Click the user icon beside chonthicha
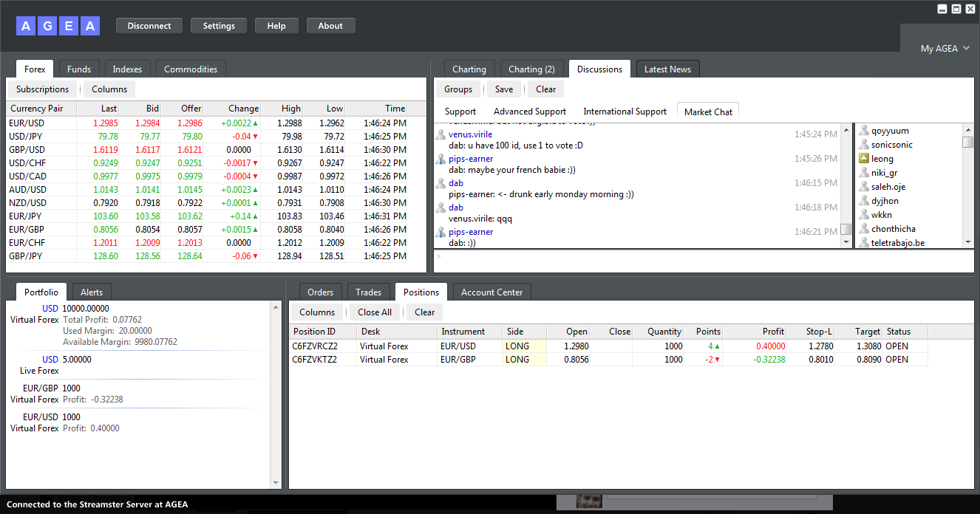This screenshot has height=514, width=980. point(863,229)
